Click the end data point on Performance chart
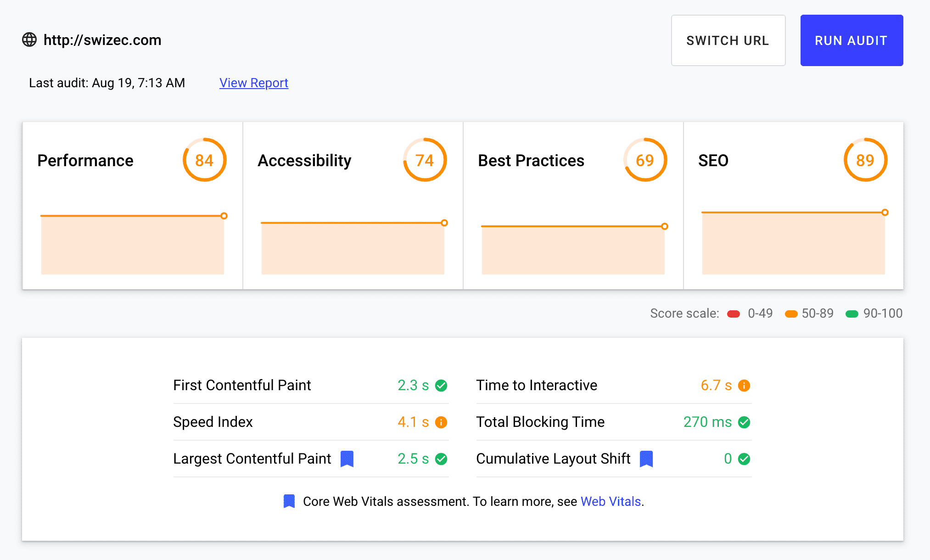 tap(224, 216)
